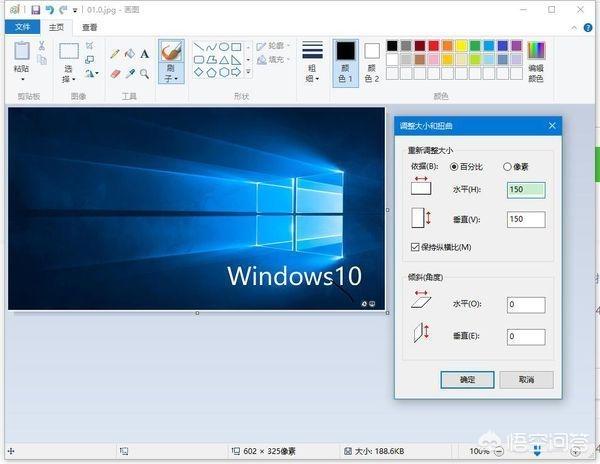Screen dimensions: 600x464
Task: Expand the 粘贴 (Paste) dropdown arrow
Action: pos(22,78)
